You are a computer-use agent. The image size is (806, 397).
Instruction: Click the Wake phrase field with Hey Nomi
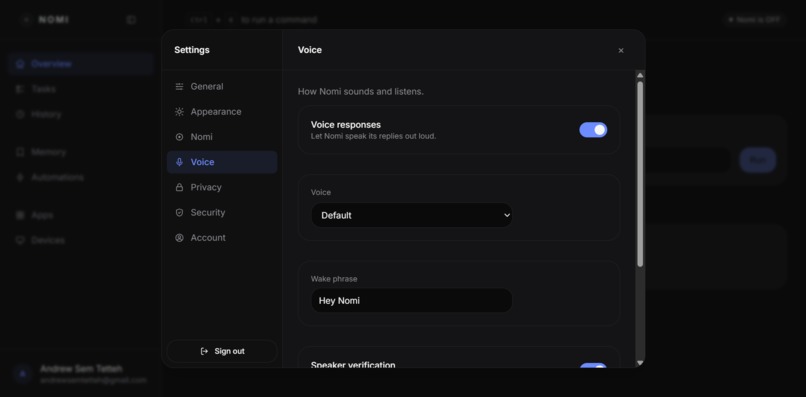[x=411, y=300]
